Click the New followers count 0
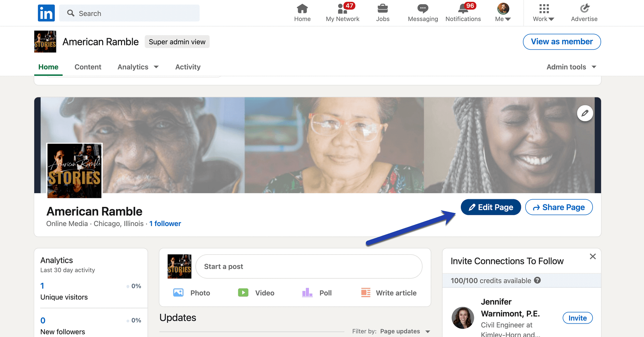 pyautogui.click(x=43, y=321)
